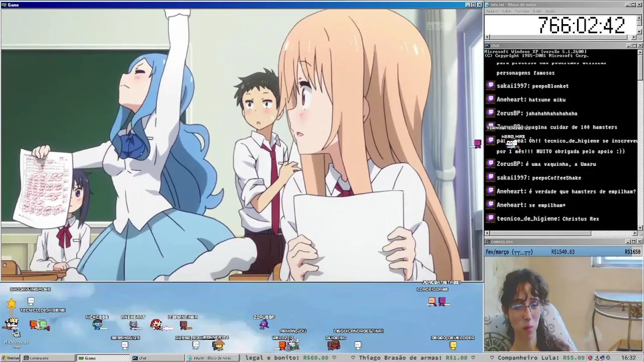Click the 'Aneheart: se empilham*' chat message
This screenshot has height=362, width=644.
(x=531, y=205)
